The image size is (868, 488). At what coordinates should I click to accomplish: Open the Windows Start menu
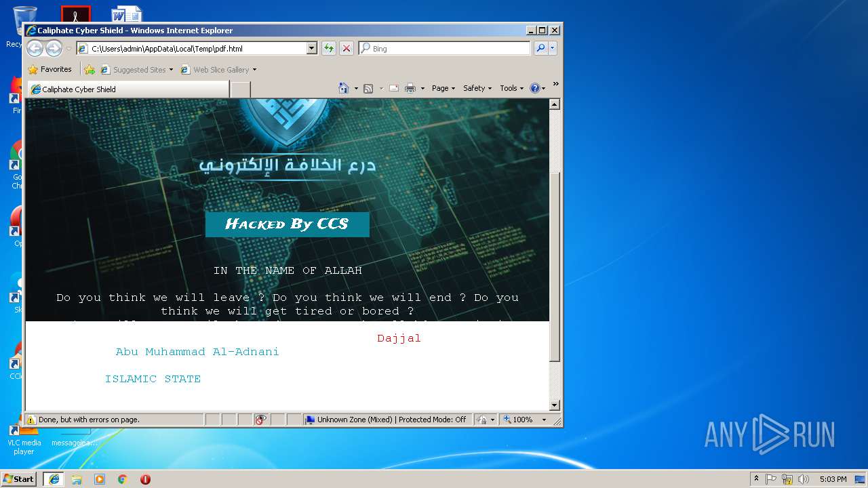click(19, 479)
